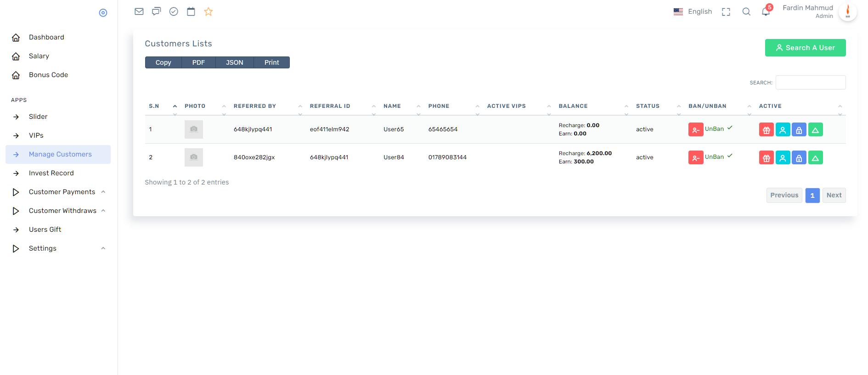The height and width of the screenshot is (375, 868).
Task: Focus the table Search input field
Action: (811, 83)
